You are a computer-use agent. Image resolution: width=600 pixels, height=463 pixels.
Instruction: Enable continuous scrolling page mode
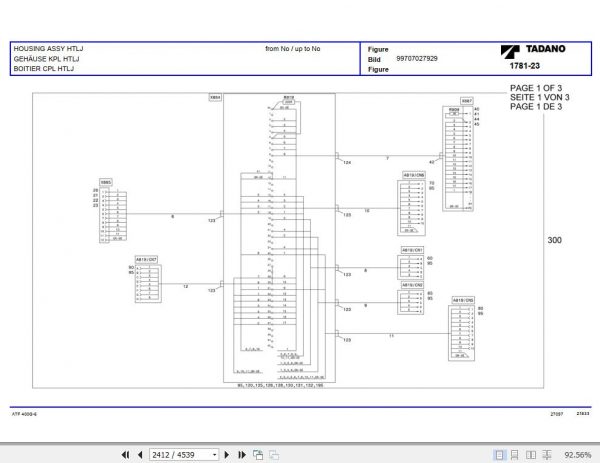515,455
